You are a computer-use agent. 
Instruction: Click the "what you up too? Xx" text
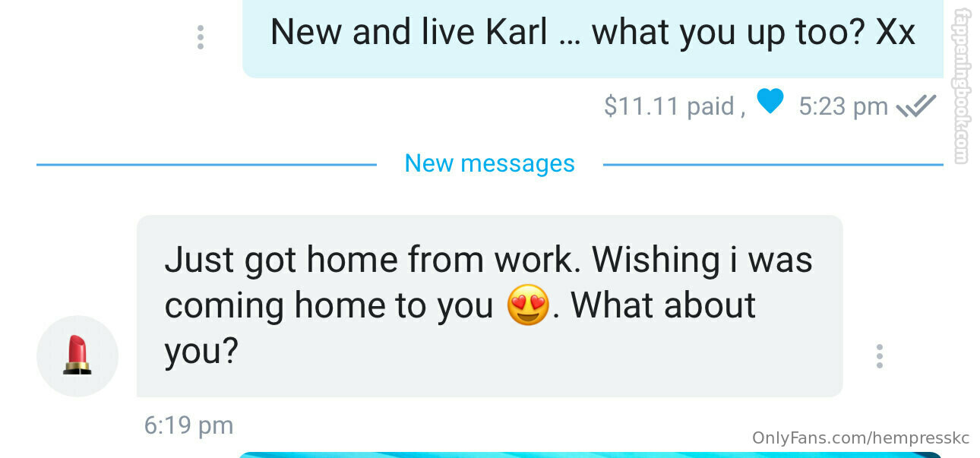click(x=754, y=33)
